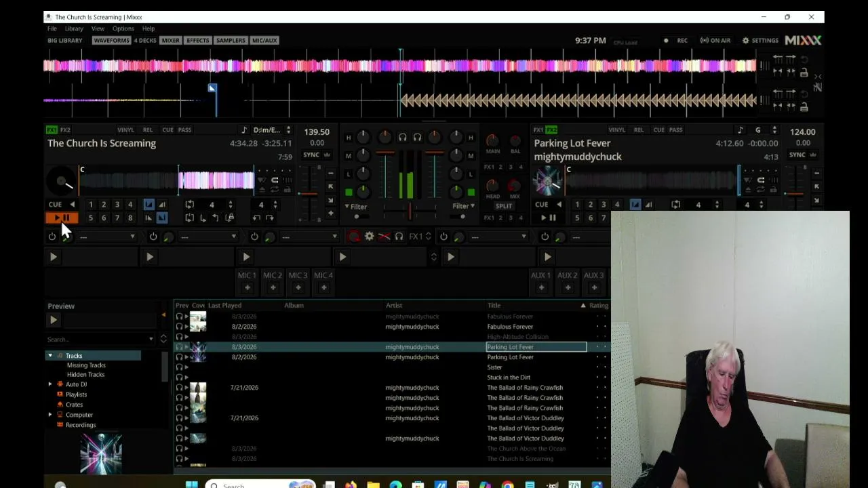Click effect unit headphone icon
The image size is (868, 488).
(x=399, y=237)
